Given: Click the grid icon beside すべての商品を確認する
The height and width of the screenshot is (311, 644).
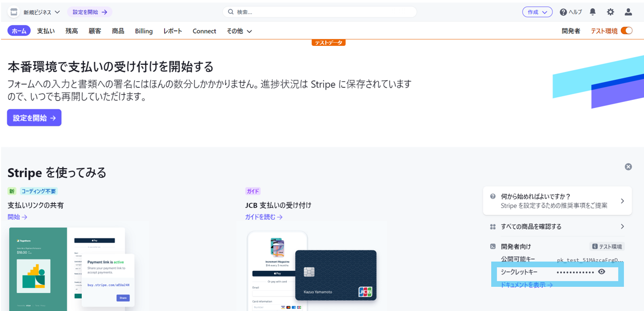Looking at the screenshot, I should (x=493, y=227).
